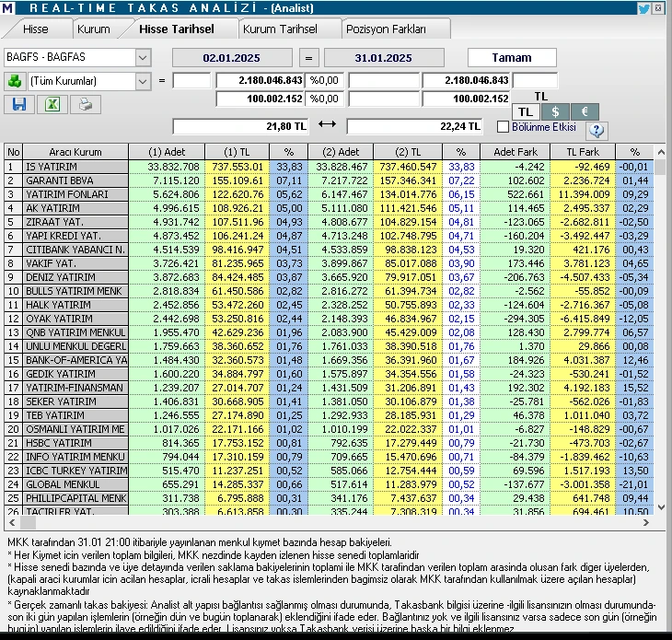Image resolution: width=672 pixels, height=640 pixels.
Task: Select the GLOBAL MENKUL row
Action: pyautogui.click(x=329, y=484)
